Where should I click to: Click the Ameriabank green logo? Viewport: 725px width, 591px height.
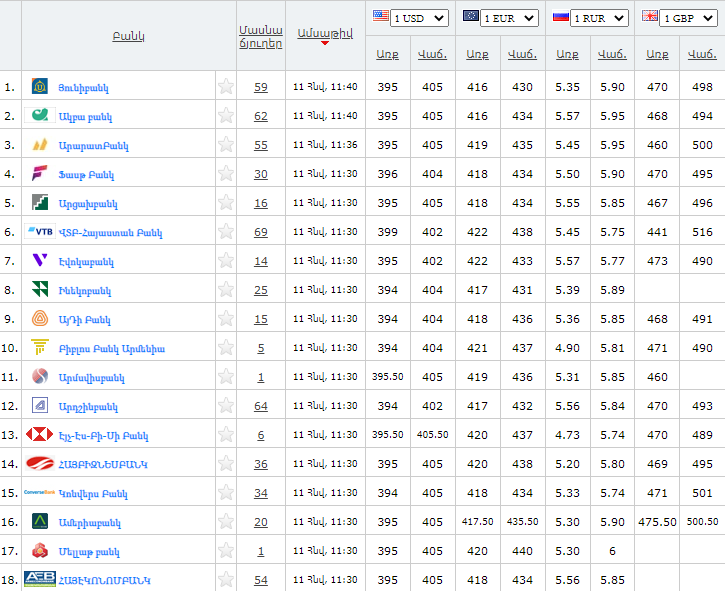[x=40, y=522]
